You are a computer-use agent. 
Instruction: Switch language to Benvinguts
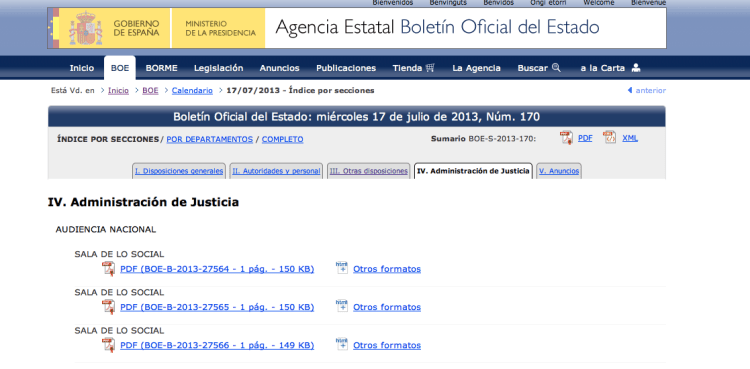point(448,3)
